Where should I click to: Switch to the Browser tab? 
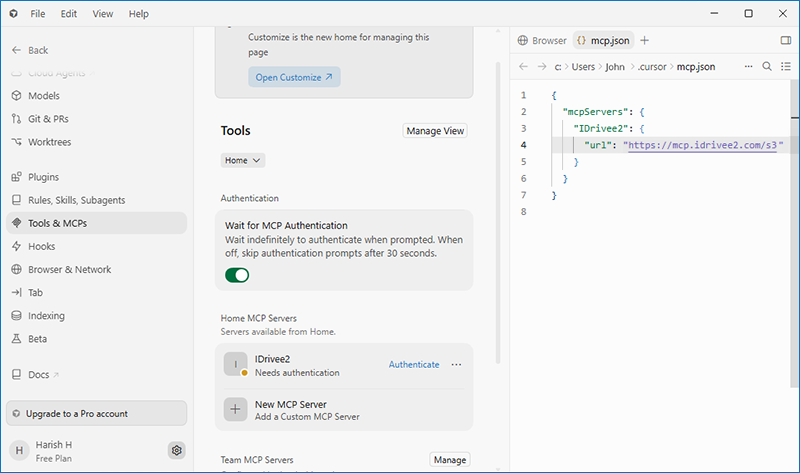coord(542,40)
